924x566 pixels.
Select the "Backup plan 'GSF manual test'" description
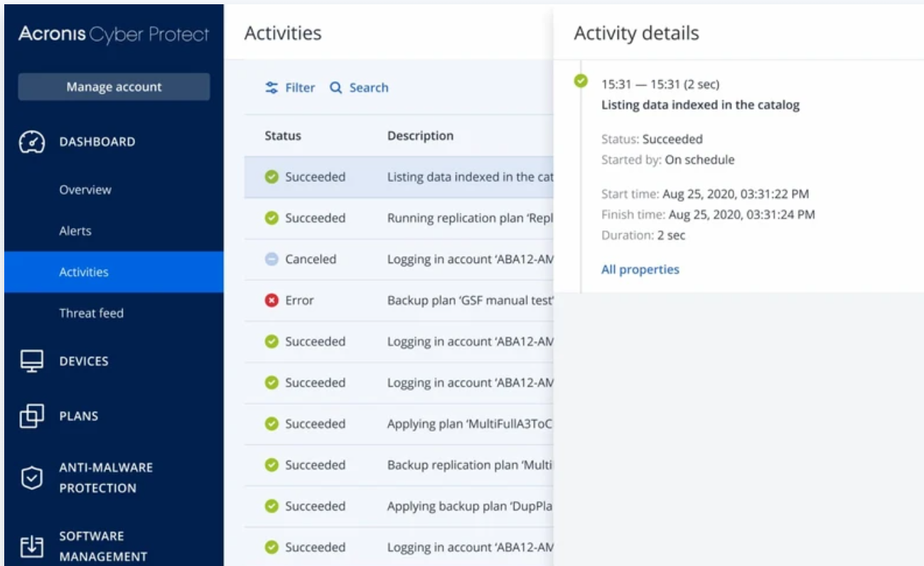[x=470, y=301]
